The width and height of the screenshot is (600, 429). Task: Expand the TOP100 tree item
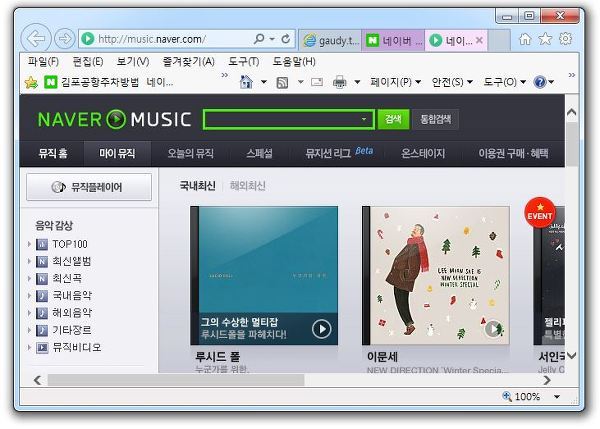pos(29,244)
